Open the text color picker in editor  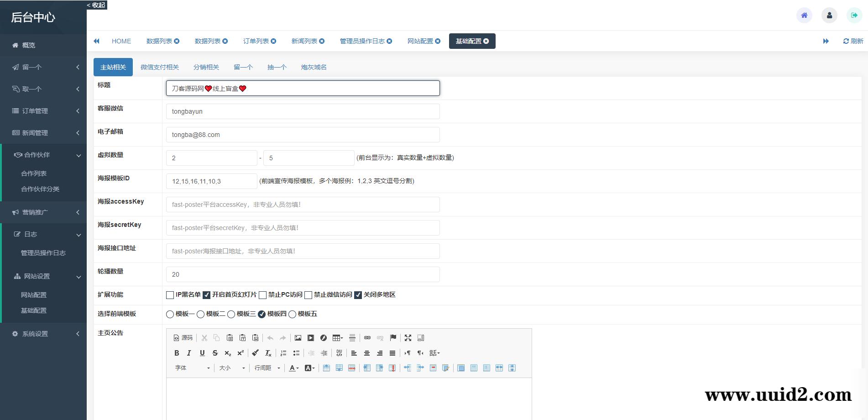tap(293, 368)
